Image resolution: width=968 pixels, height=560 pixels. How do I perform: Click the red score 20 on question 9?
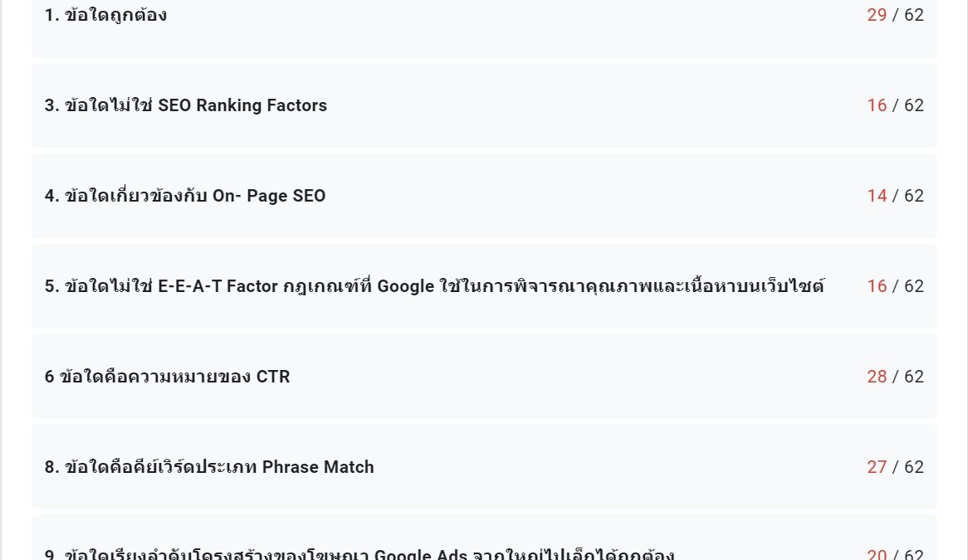(877, 554)
